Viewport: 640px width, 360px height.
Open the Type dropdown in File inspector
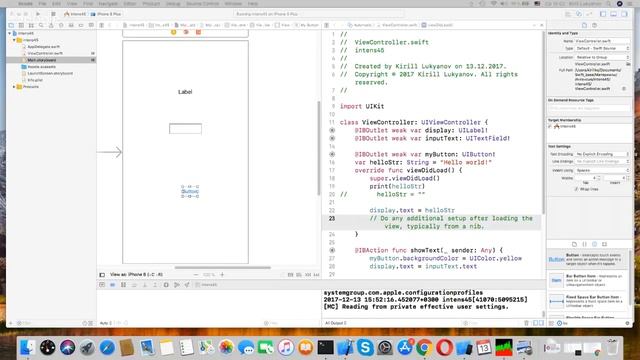602,49
